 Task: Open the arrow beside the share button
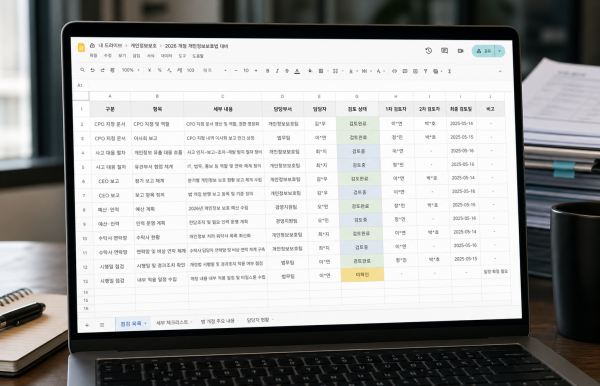point(500,51)
